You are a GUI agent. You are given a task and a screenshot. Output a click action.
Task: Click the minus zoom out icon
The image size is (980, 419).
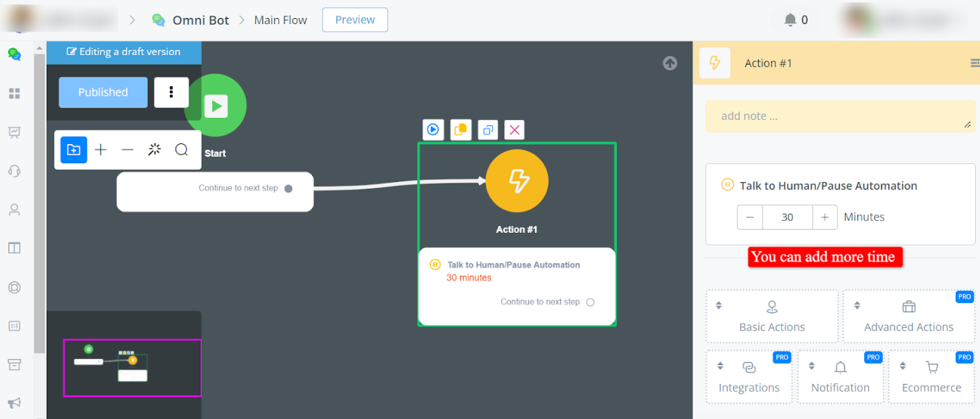127,150
